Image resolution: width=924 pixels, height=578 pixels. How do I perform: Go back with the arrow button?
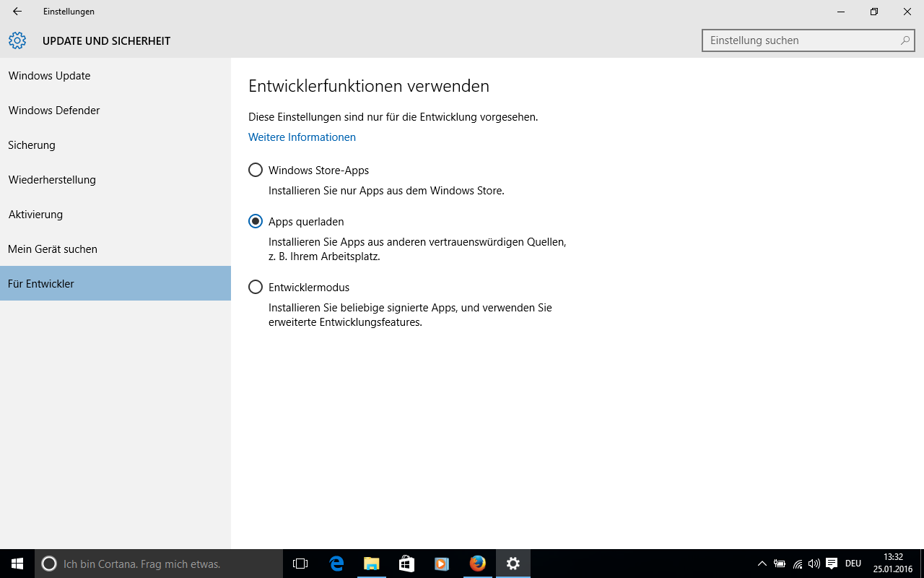(x=17, y=12)
